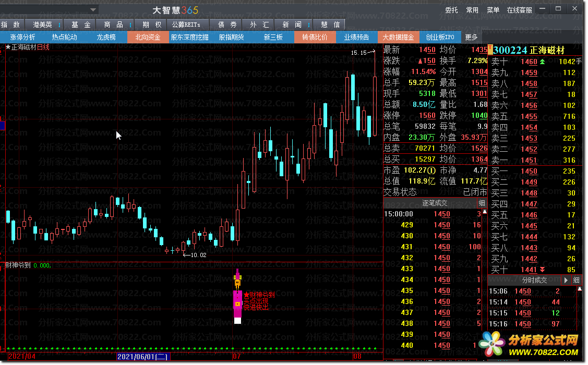Expand the 港美英 options dots
This screenshot has height=365, width=588.
[59, 25]
